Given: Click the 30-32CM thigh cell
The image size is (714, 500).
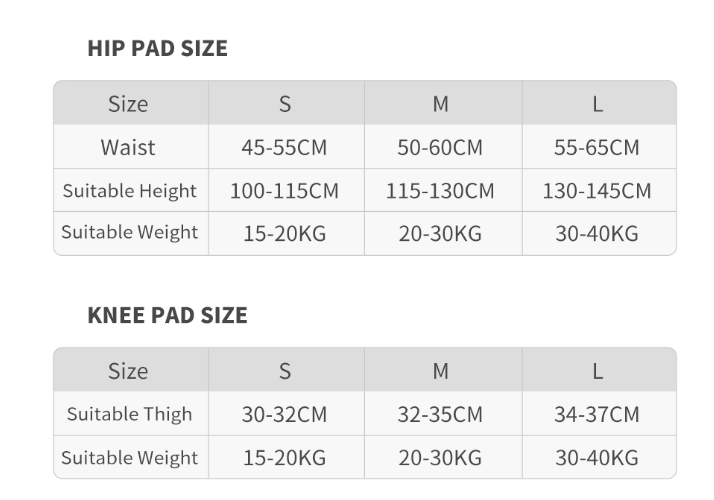Looking at the screenshot, I should coord(284,414).
